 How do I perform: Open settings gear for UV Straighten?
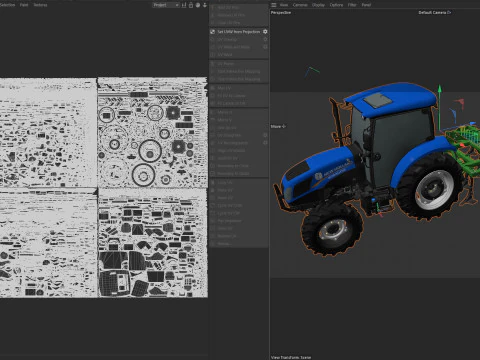click(x=265, y=135)
